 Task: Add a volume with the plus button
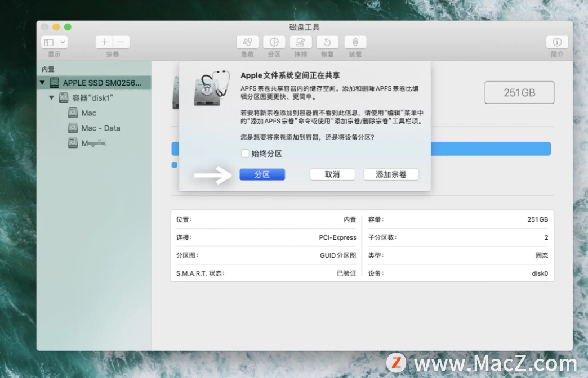pos(104,42)
